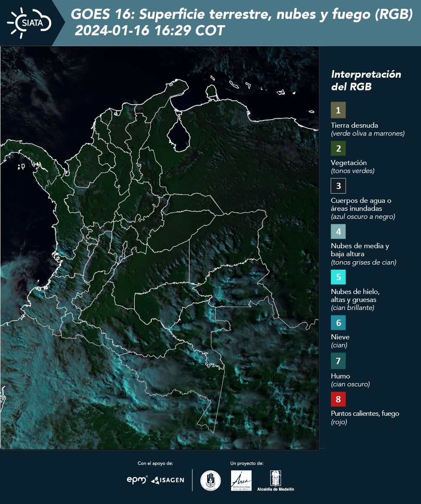Select legend swatch 6 for Nieve

(338, 323)
